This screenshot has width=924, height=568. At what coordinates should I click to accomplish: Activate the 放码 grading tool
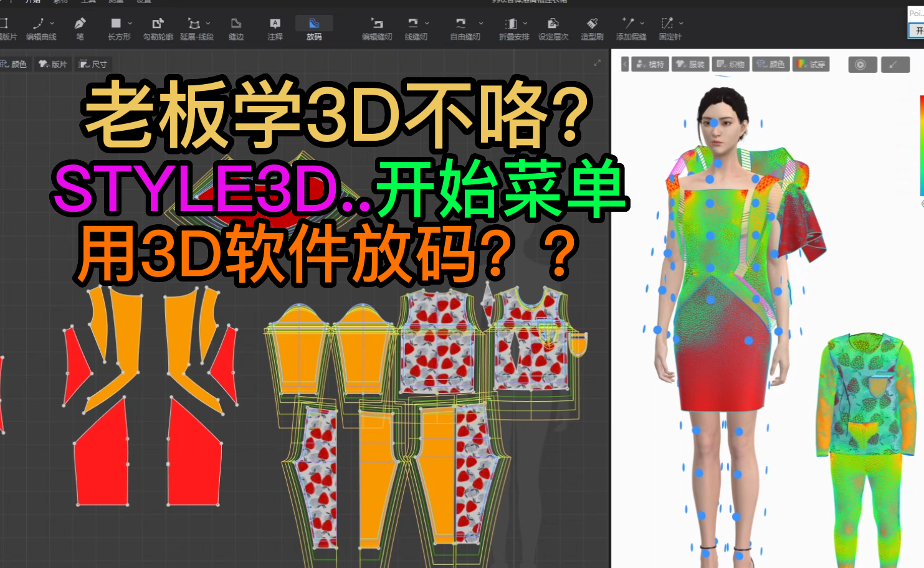pyautogui.click(x=314, y=29)
